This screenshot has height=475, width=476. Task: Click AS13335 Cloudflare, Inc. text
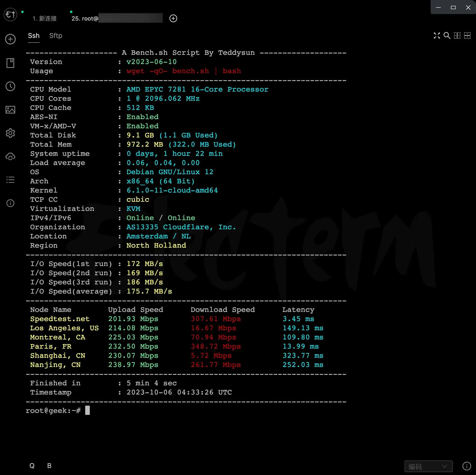(x=181, y=227)
